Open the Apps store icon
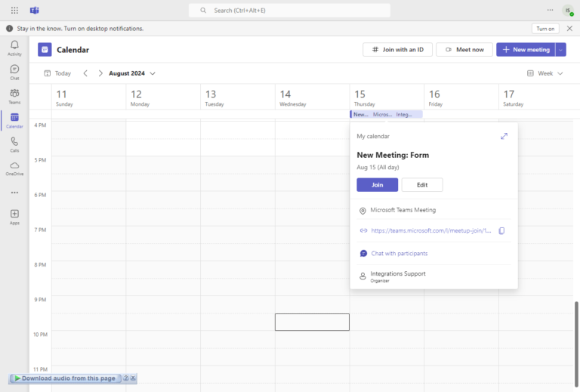 (x=14, y=216)
